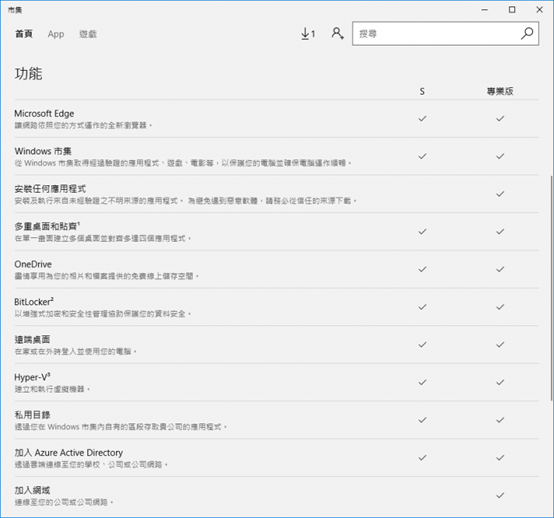
Task: Click S column checkmark for 私用目錄
Action: click(422, 420)
